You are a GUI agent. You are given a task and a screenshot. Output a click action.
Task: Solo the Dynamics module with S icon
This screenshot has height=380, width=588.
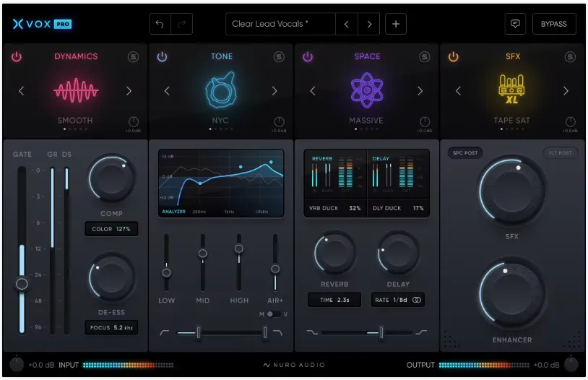pos(133,56)
